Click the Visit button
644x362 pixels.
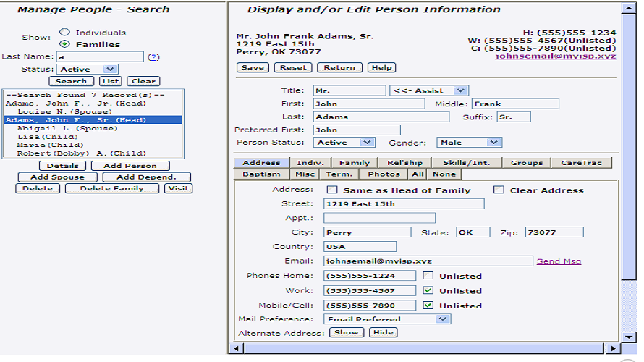point(178,188)
